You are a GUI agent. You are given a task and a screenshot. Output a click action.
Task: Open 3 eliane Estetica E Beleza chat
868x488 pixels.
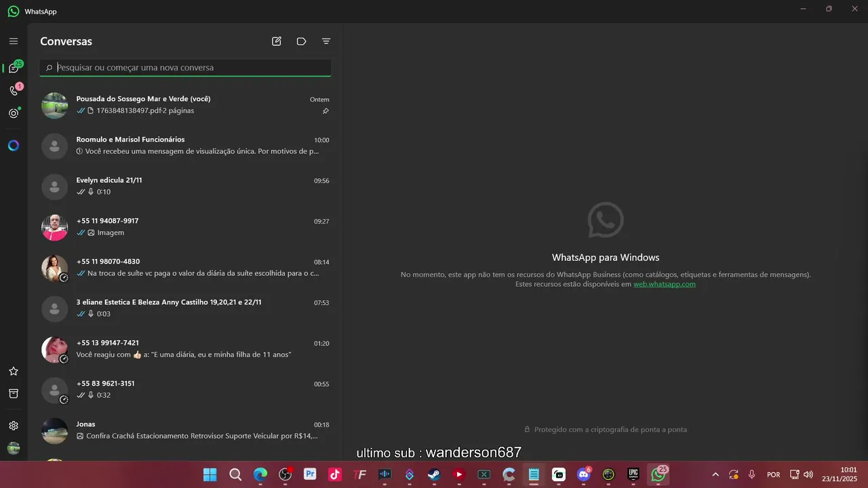coord(185,308)
